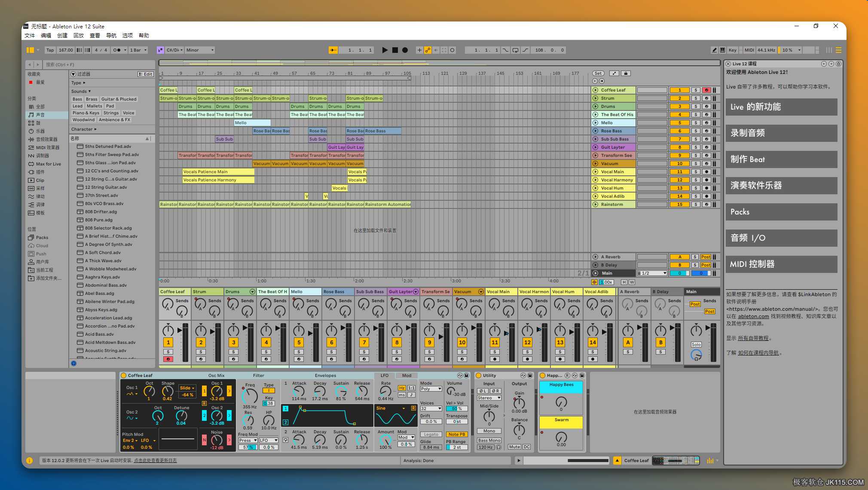
Task: Open the 制作 Beat lesson
Action: (x=781, y=159)
